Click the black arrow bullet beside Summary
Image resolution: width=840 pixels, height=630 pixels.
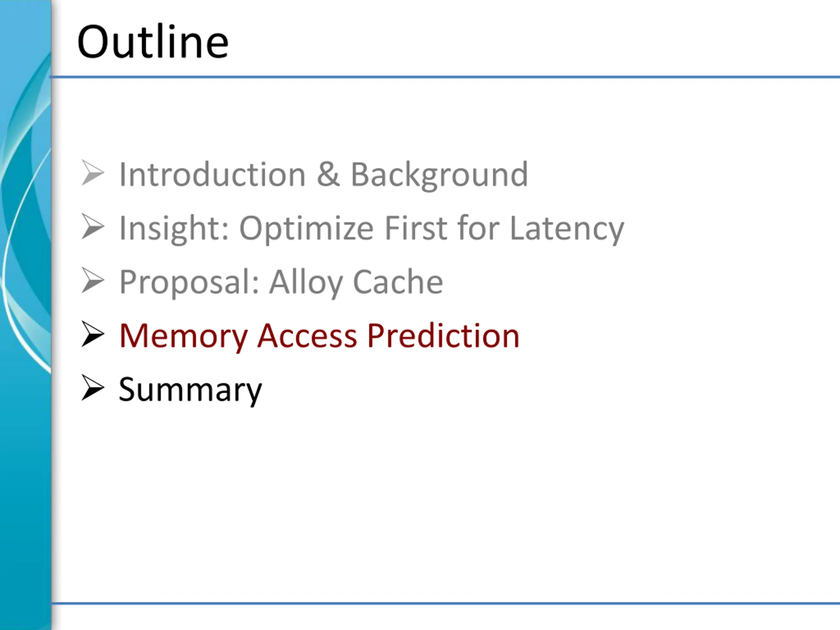click(93, 388)
